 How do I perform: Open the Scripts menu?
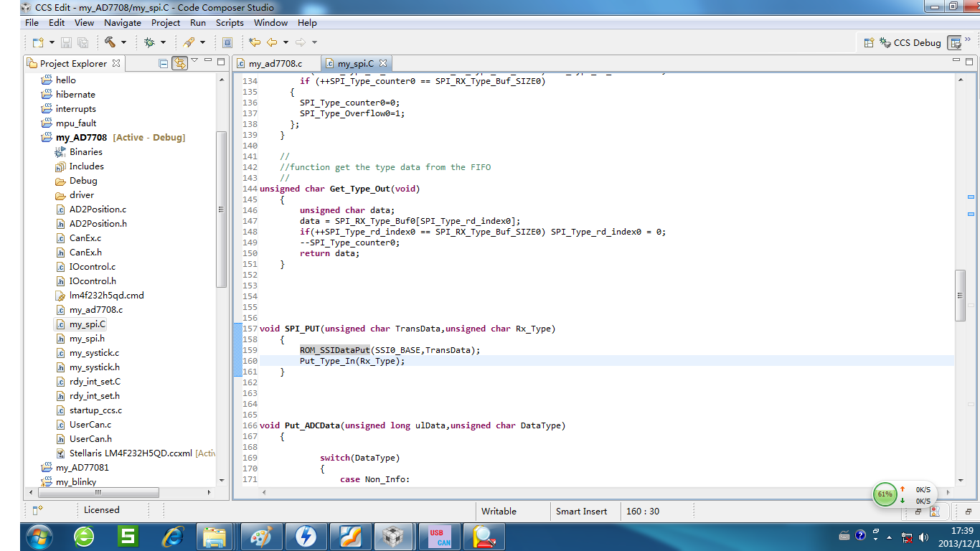pos(230,23)
